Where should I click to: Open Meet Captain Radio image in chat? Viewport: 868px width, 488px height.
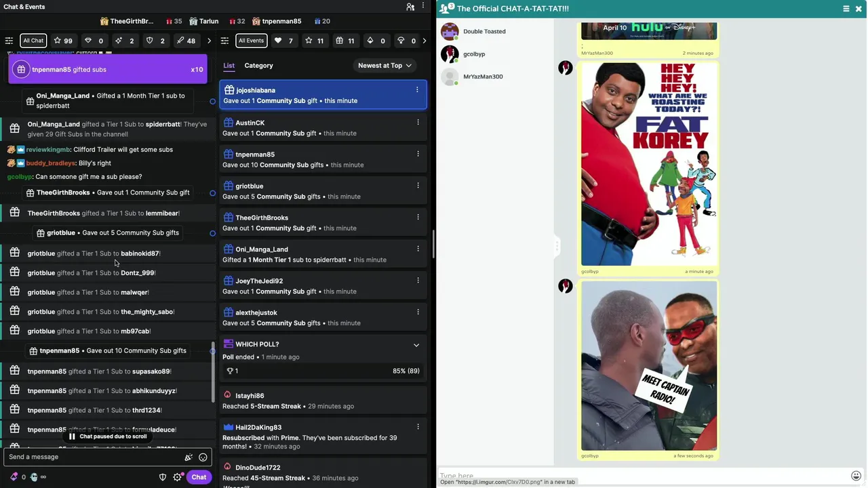(x=649, y=365)
